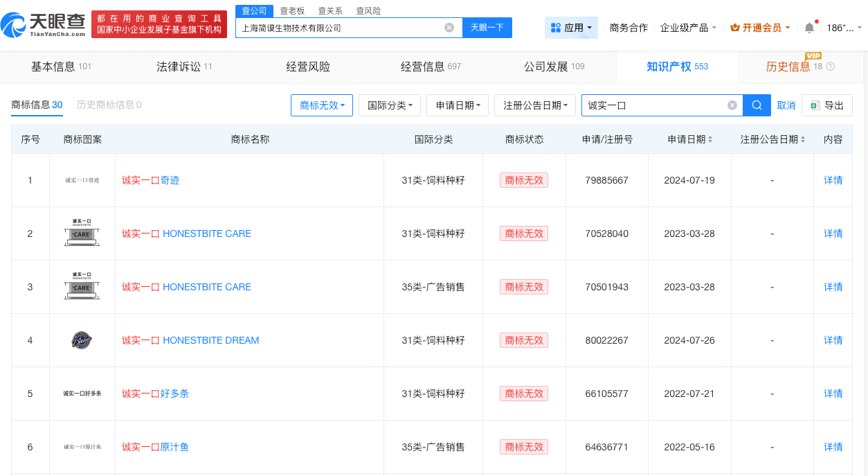The image size is (868, 476).
Task: Toggle sorting on the 注册公告日期 column
Action: (x=802, y=139)
